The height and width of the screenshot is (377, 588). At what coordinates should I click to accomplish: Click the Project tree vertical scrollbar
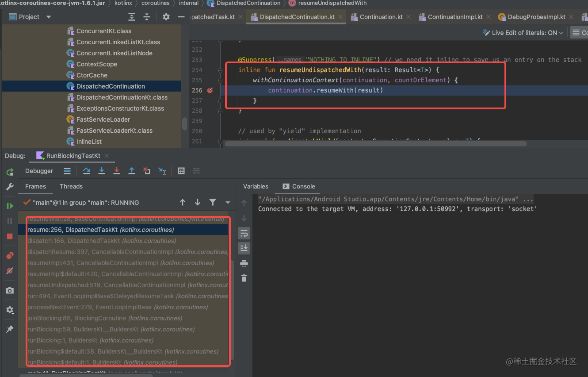(184, 124)
